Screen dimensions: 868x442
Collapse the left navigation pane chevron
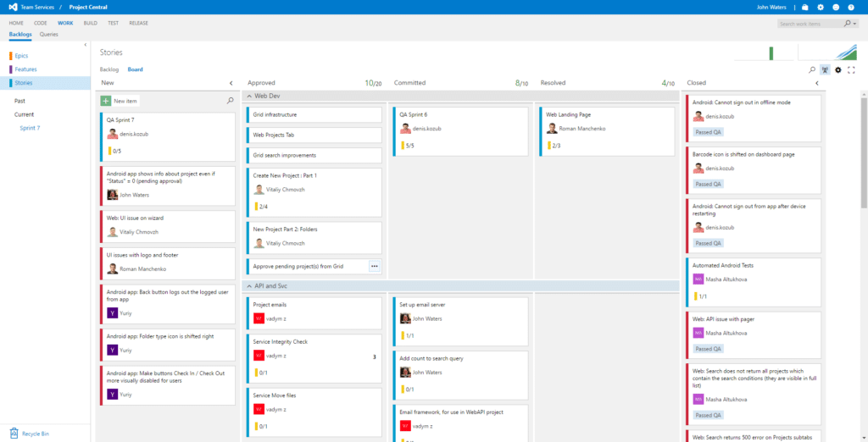click(86, 45)
